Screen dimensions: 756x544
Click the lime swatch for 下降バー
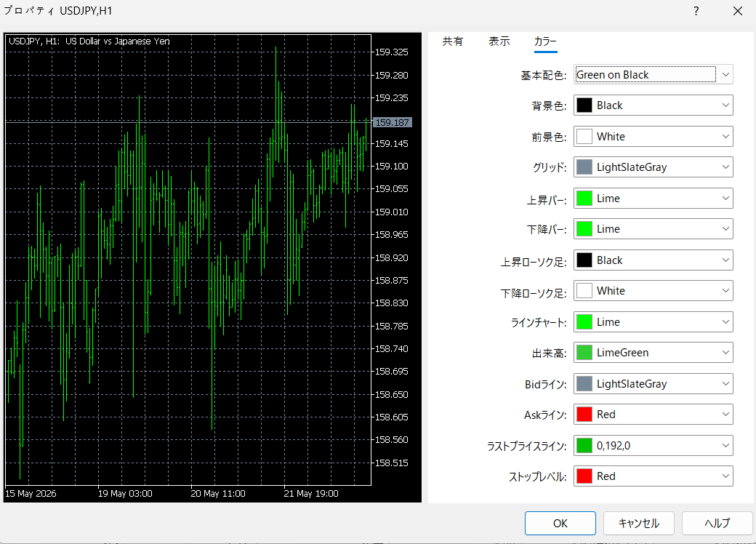tap(584, 228)
